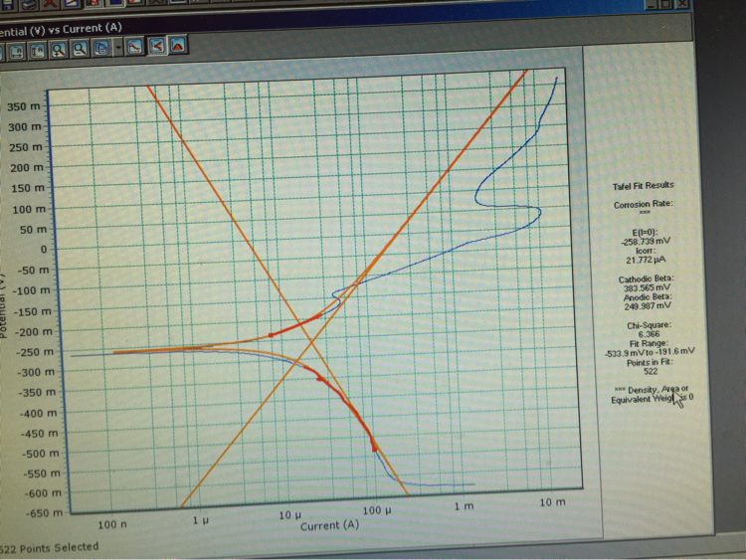Select the zoom out magnifier tool
Viewport: 746px width, 560px height.
pyautogui.click(x=80, y=49)
